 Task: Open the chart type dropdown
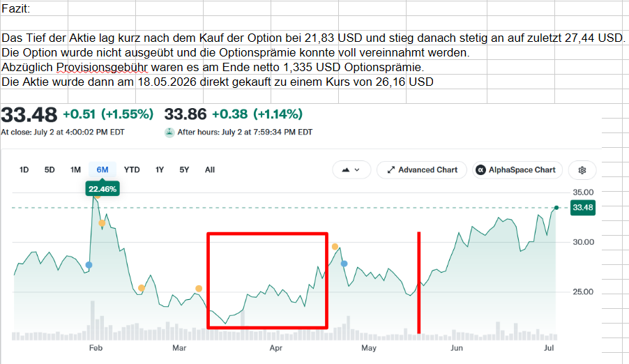point(351,170)
